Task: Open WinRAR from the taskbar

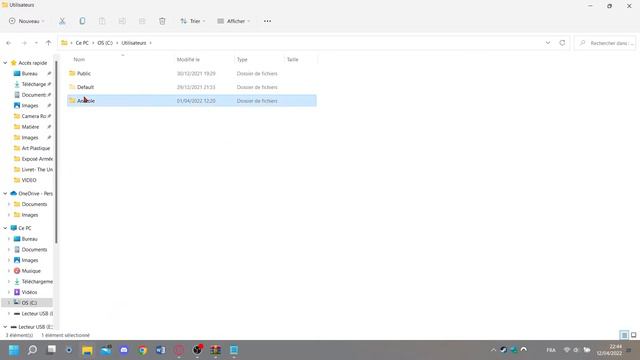Action: 216,350
